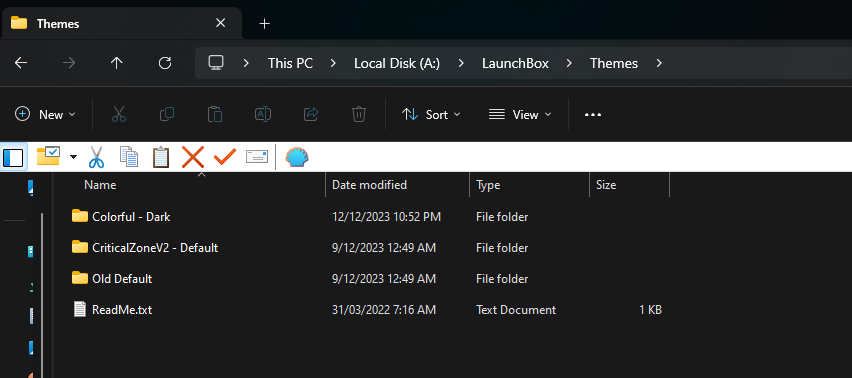Expand the folder options dropdown arrow
Screen dimensions: 852x378
[x=73, y=158]
